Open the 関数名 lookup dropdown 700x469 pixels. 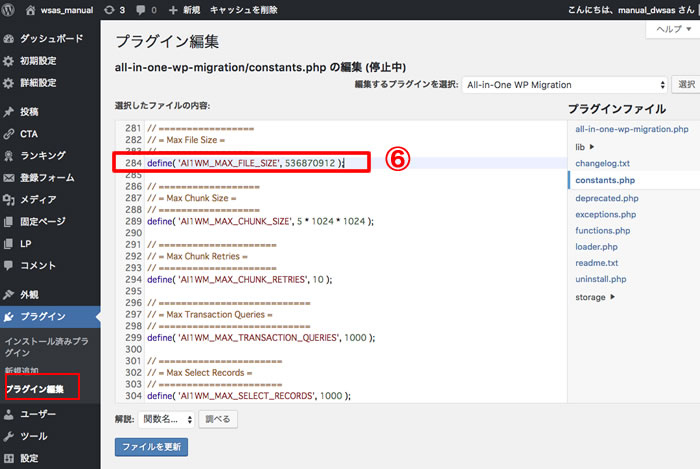tap(166, 419)
